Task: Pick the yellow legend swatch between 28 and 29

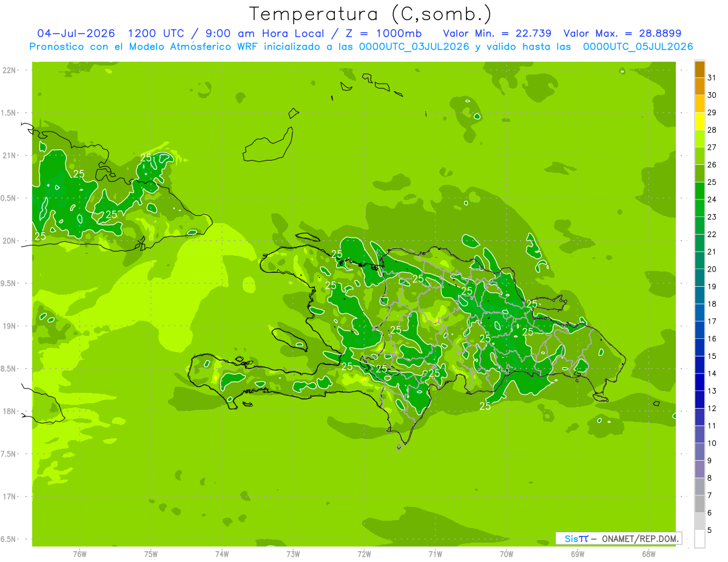Action: (x=699, y=121)
